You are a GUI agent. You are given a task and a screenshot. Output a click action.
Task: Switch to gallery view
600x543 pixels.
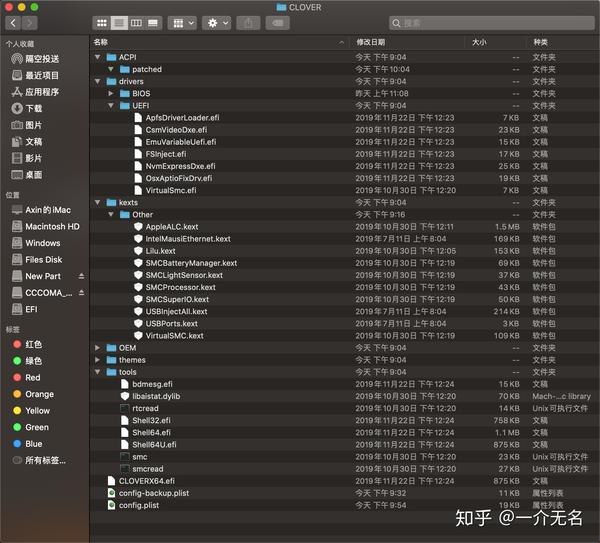tap(153, 23)
